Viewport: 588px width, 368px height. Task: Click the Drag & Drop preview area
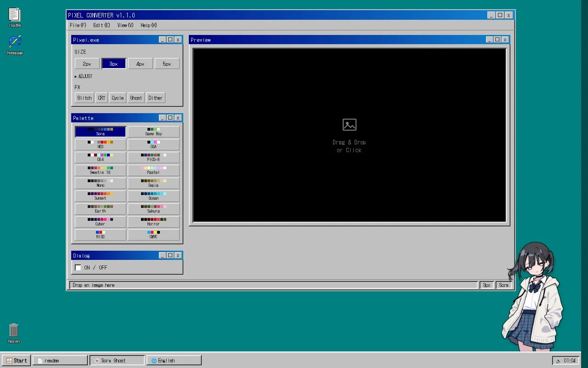(x=350, y=135)
